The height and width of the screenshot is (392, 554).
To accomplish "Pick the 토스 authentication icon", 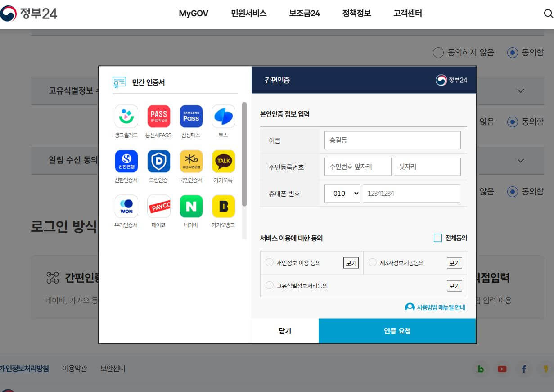I will 224,117.
